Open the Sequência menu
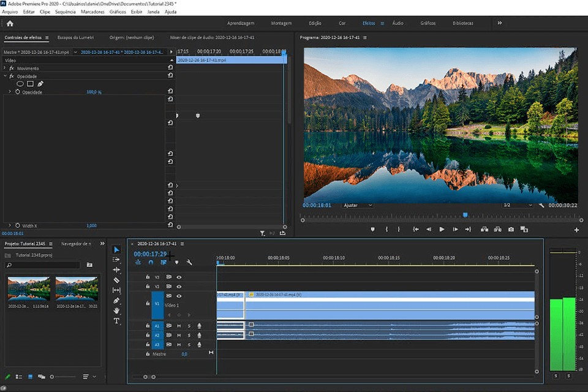The image size is (588, 392). [66, 12]
